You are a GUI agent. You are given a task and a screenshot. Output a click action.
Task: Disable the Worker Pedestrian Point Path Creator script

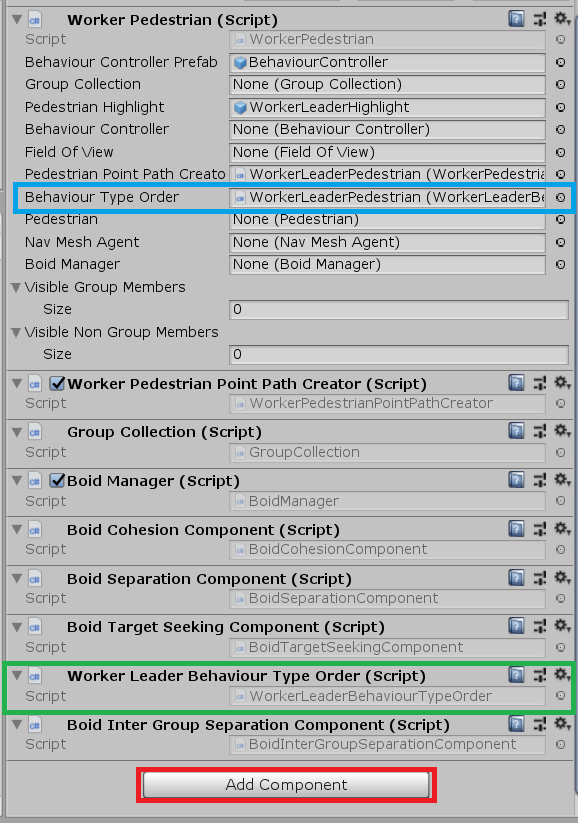(57, 384)
